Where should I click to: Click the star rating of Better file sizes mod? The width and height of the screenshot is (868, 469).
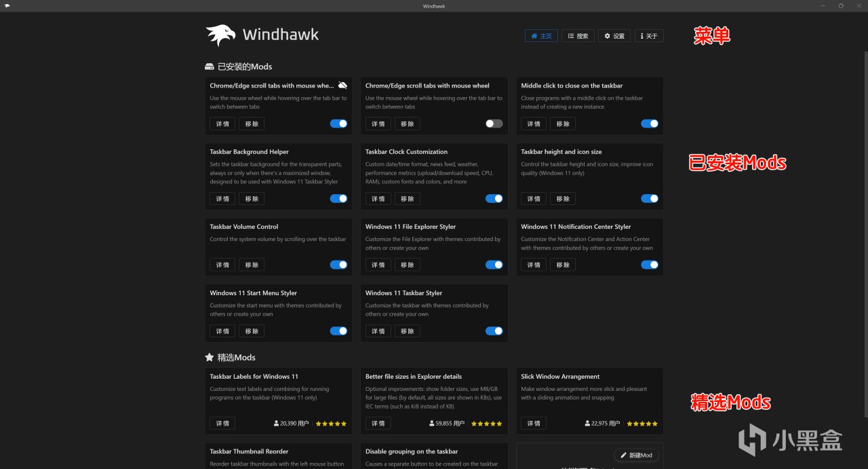(x=487, y=424)
